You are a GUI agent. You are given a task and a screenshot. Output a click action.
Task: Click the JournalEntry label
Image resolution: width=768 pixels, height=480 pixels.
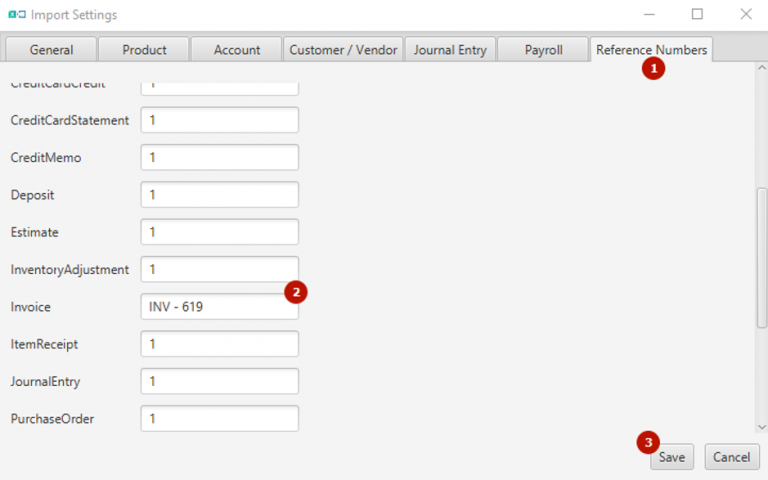45,382
